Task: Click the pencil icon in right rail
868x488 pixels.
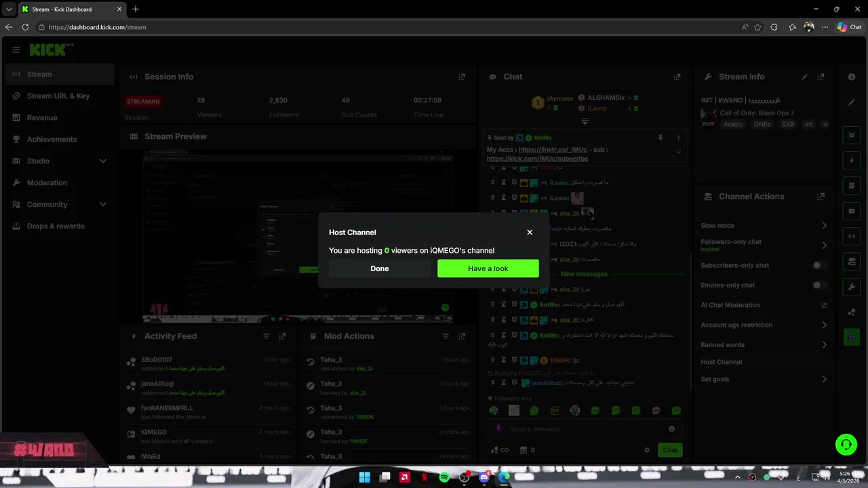Action: pos(852,102)
